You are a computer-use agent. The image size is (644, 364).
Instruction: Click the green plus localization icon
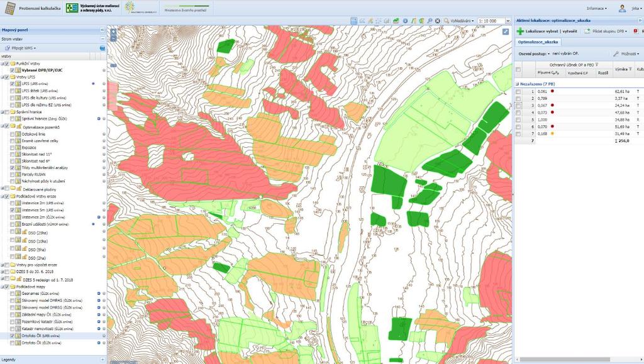click(520, 31)
